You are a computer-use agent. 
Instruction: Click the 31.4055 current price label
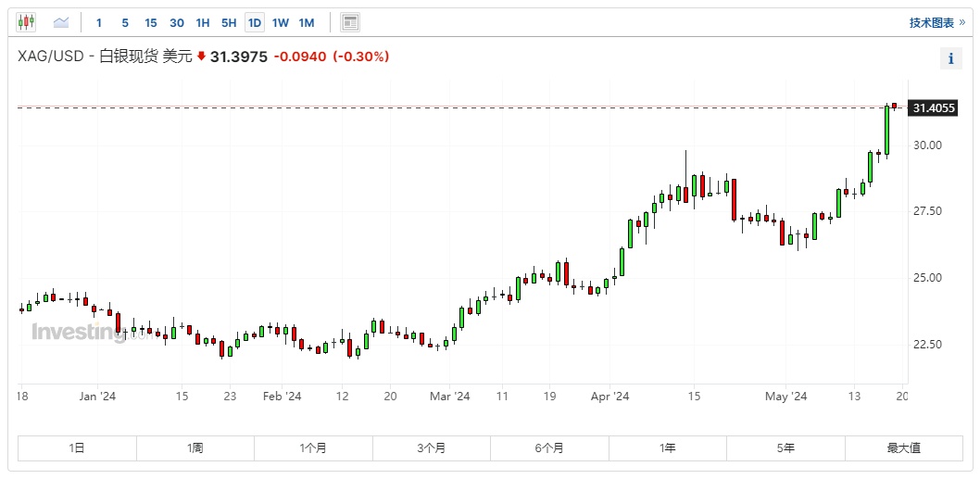[x=934, y=108]
